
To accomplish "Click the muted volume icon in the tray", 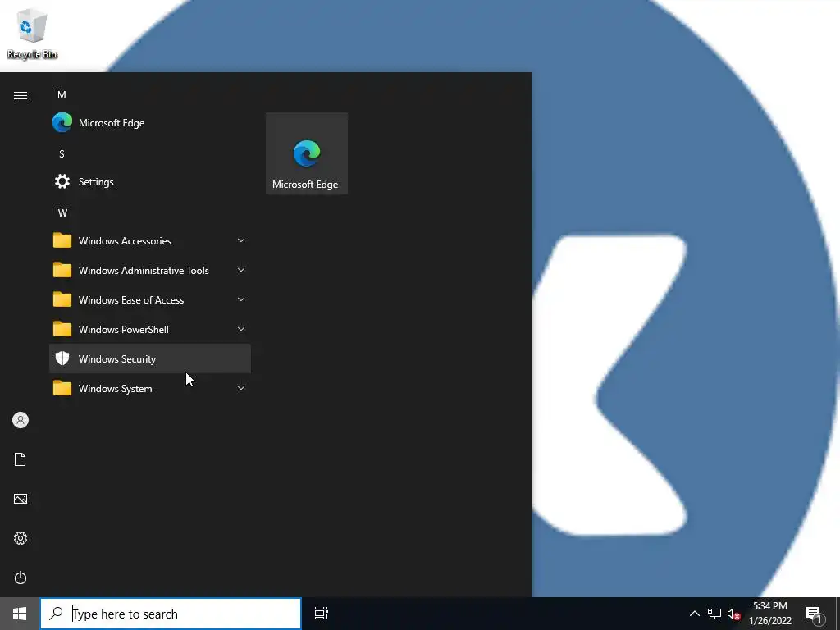I will click(x=733, y=614).
